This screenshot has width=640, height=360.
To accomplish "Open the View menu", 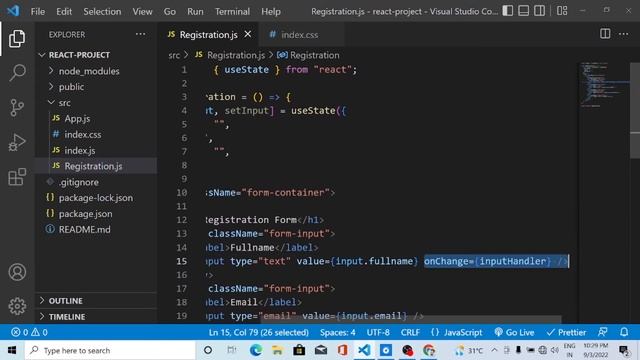I will tap(142, 11).
